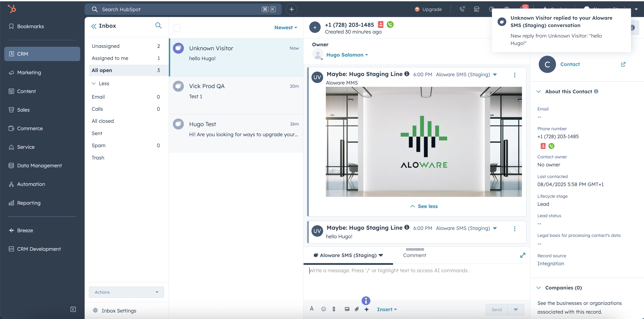Open the Actions dropdown in Inbox panel

(x=127, y=292)
